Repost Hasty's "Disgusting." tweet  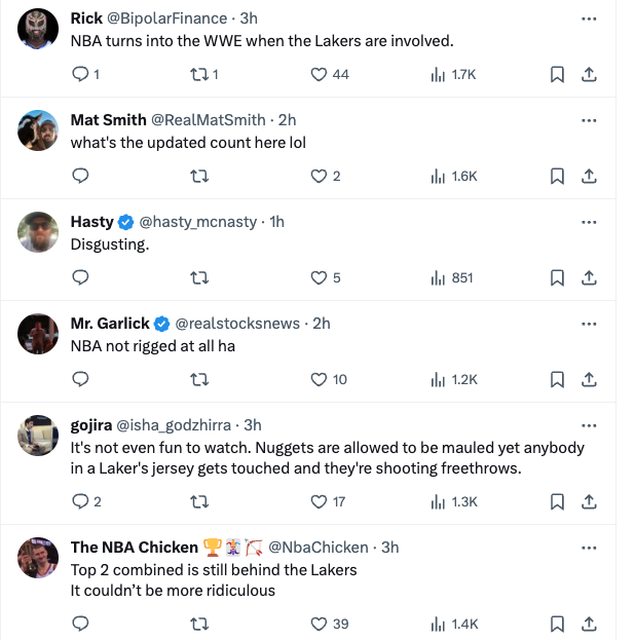pos(199,277)
